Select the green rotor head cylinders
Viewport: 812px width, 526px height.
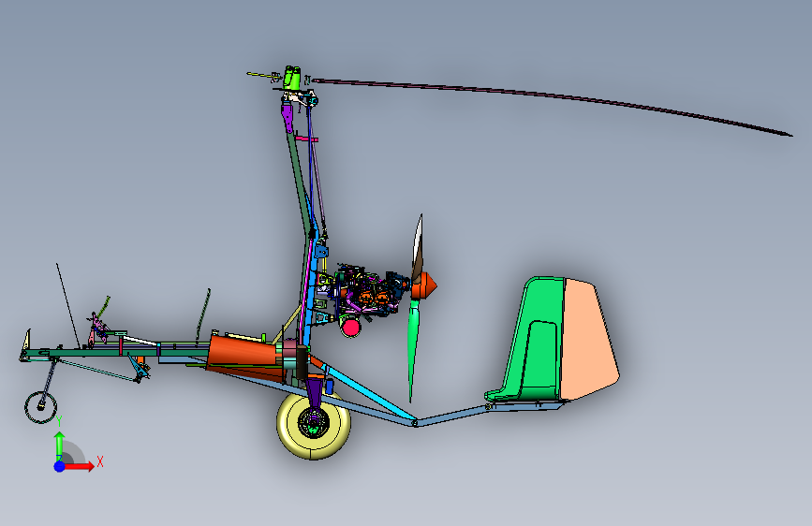point(292,77)
